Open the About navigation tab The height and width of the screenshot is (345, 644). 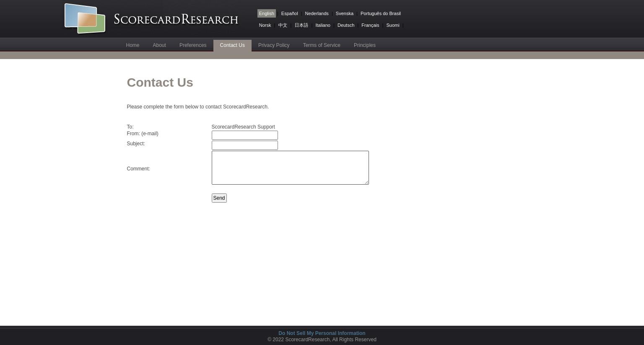pos(159,45)
